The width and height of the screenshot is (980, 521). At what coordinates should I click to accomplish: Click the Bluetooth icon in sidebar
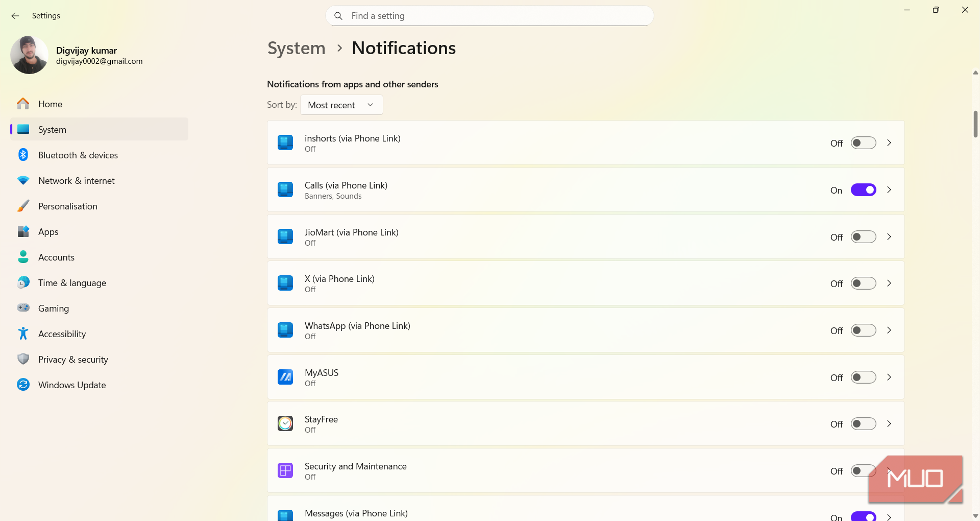pyautogui.click(x=23, y=155)
